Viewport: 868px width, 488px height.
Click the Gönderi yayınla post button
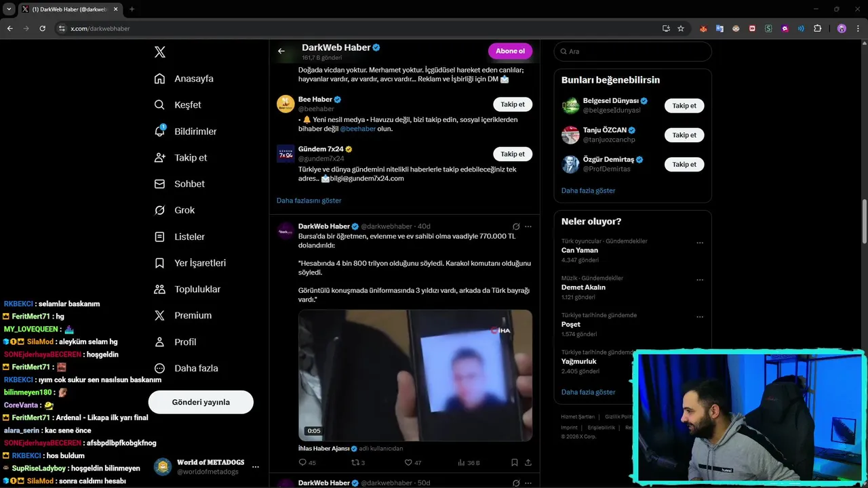201,402
